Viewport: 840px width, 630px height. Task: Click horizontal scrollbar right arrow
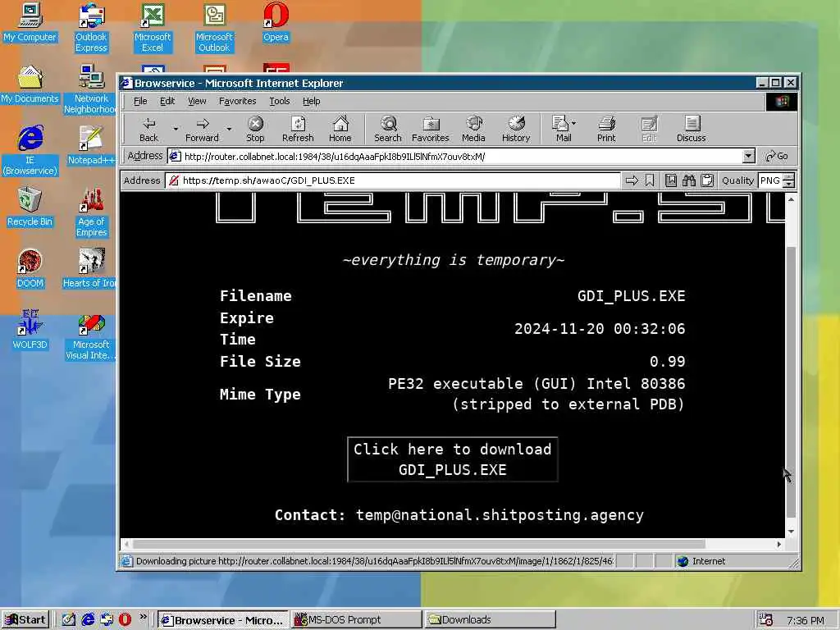pos(779,544)
